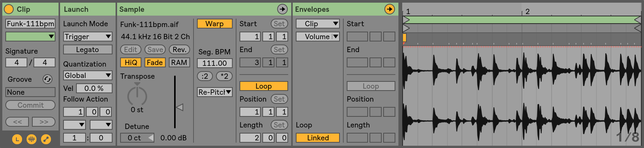Toggle Sample box waveform icon

tap(32, 139)
